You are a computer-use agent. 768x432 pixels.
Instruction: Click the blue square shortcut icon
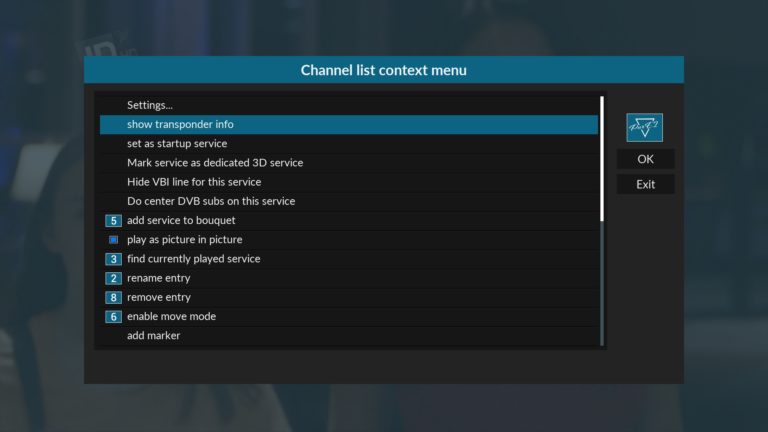pyautogui.click(x=113, y=240)
